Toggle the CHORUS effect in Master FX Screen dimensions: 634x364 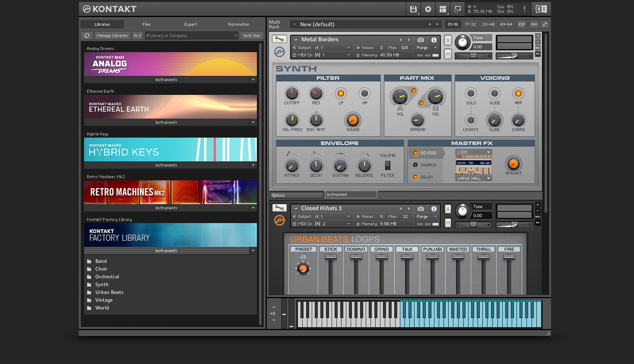pos(415,165)
